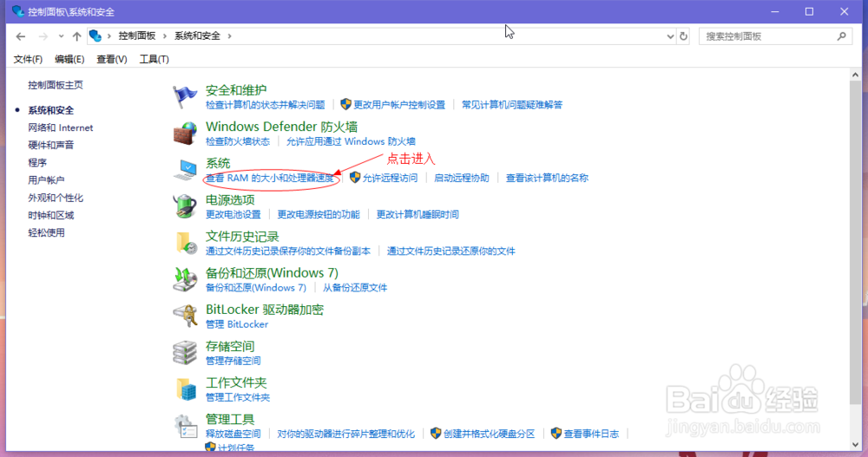Open 控制面板主页 in sidebar
868x457 pixels.
click(56, 85)
